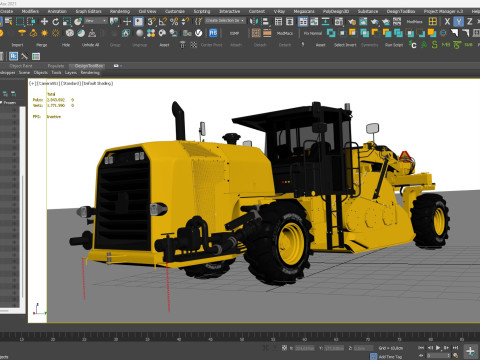The width and height of the screenshot is (480, 360).
Task: Click the Run Script button
Action: [394, 45]
